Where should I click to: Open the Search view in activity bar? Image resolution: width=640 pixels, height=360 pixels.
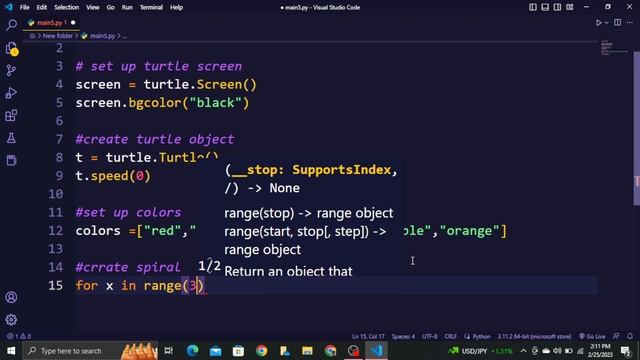(11, 25)
